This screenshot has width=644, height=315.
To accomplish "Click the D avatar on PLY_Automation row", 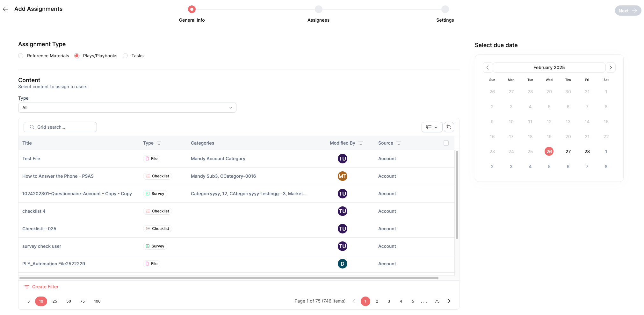I will [343, 264].
